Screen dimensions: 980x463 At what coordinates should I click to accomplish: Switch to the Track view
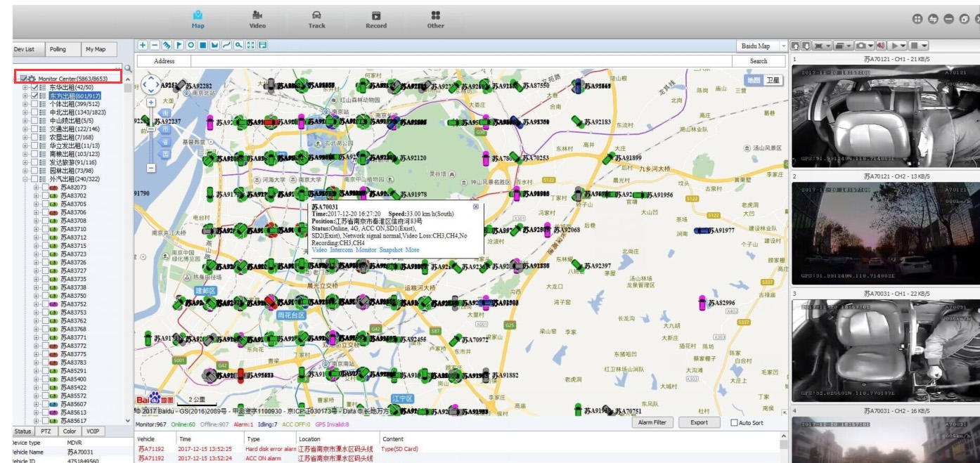pyautogui.click(x=317, y=19)
